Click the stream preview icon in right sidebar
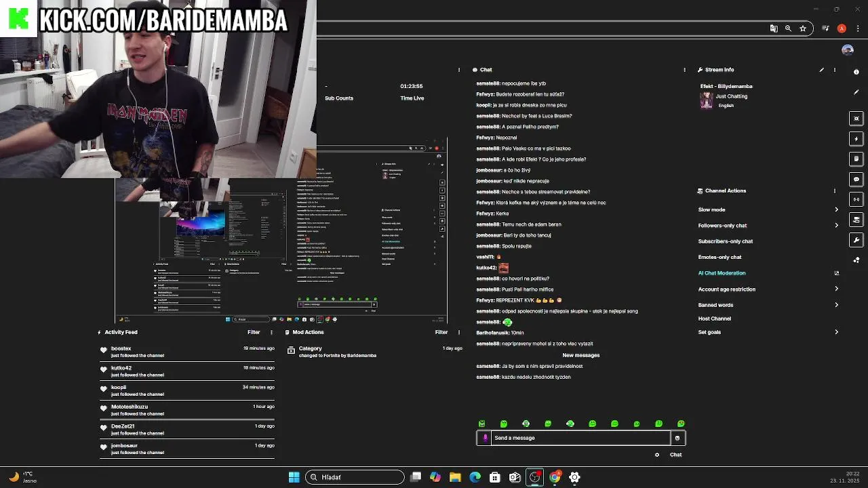 856,119
